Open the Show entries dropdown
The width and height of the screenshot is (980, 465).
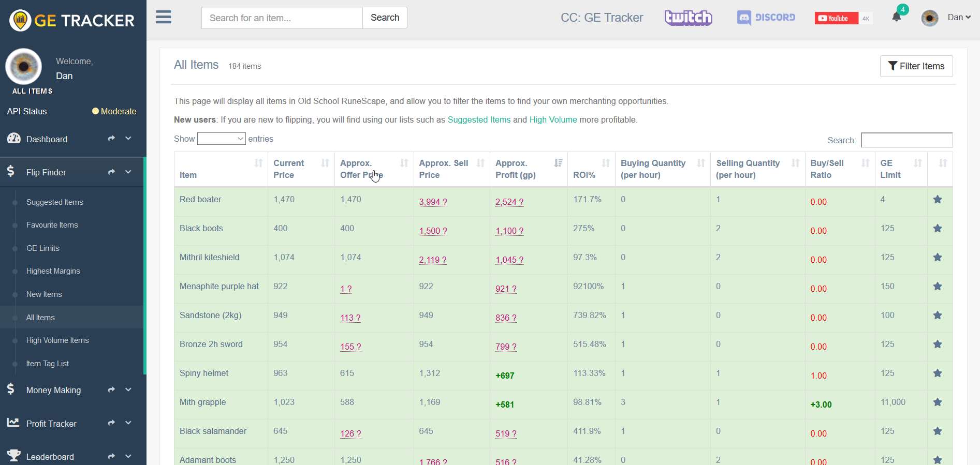[222, 139]
